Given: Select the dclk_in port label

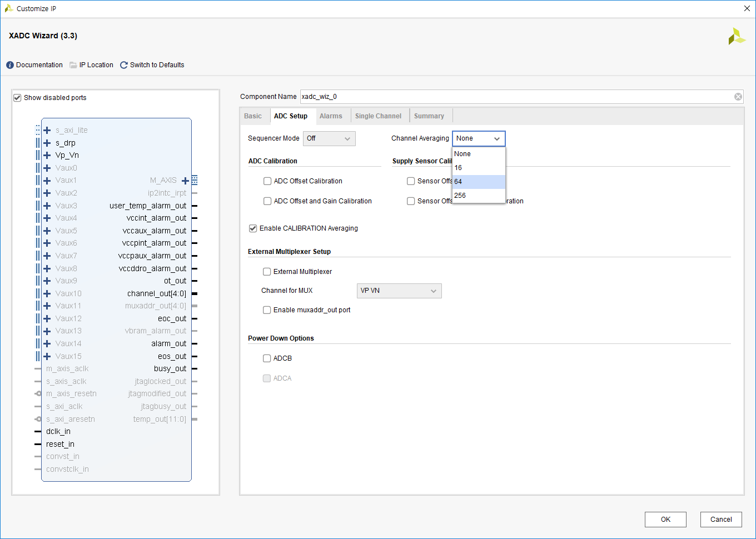Looking at the screenshot, I should 58,432.
